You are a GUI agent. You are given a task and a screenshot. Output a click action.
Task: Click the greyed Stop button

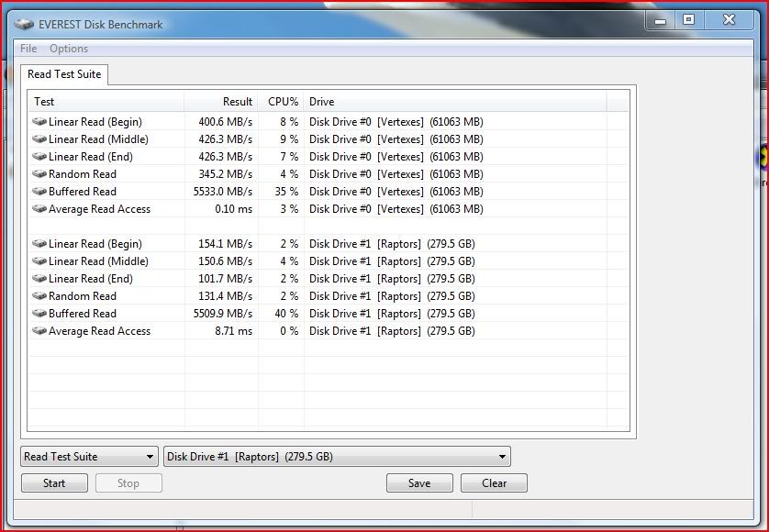pyautogui.click(x=128, y=483)
